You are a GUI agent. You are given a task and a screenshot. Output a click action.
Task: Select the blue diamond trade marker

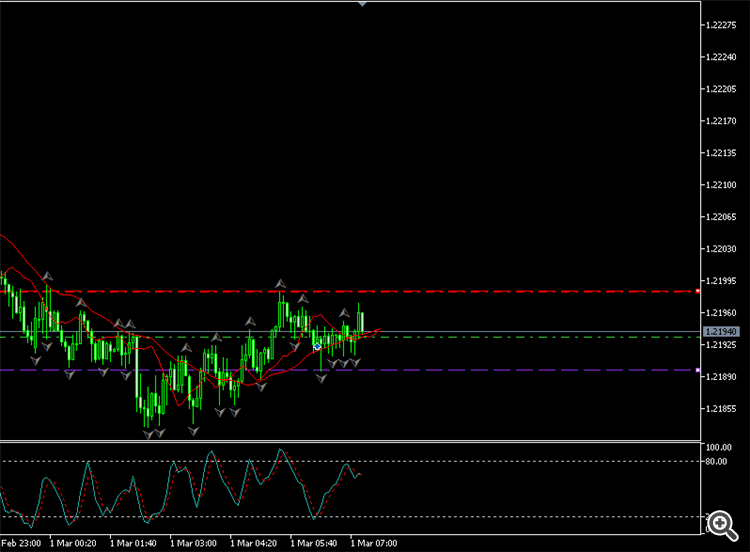(x=317, y=346)
